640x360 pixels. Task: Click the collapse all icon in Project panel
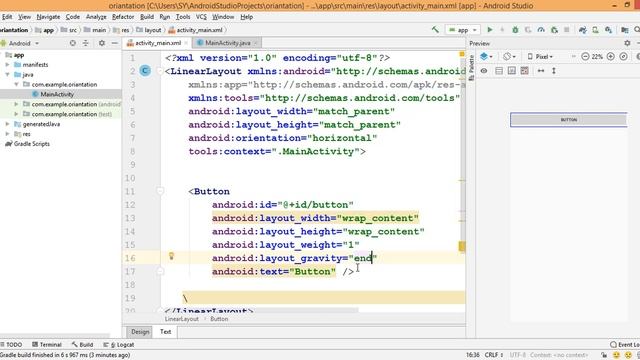point(86,43)
